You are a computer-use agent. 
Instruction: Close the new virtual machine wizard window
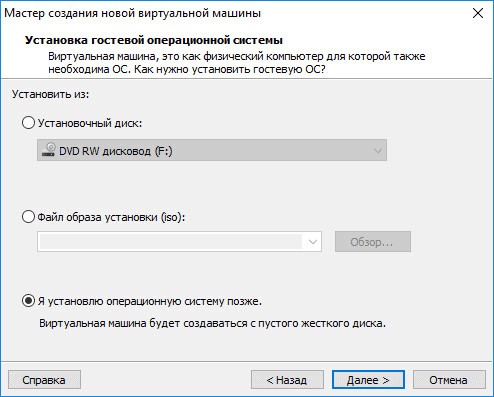(x=478, y=13)
